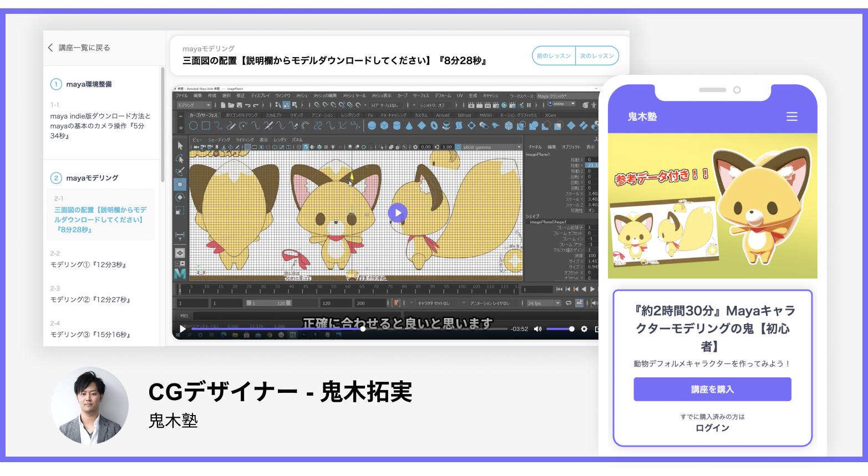Click the Windows Start icon in the video taskbar
This screenshot has height=476, width=868.
pyautogui.click(x=179, y=335)
